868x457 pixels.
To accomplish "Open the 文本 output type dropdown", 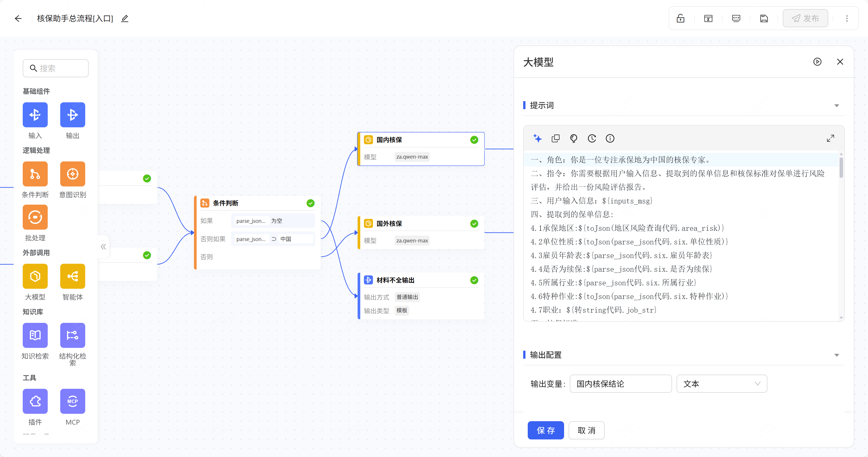I will click(x=721, y=384).
